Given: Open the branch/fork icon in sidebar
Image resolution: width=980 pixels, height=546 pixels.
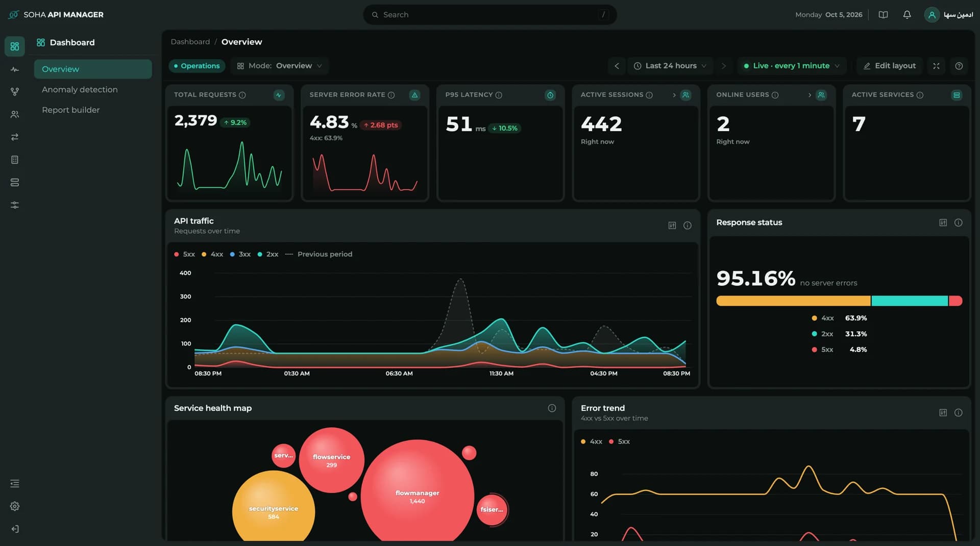Looking at the screenshot, I should pos(14,92).
